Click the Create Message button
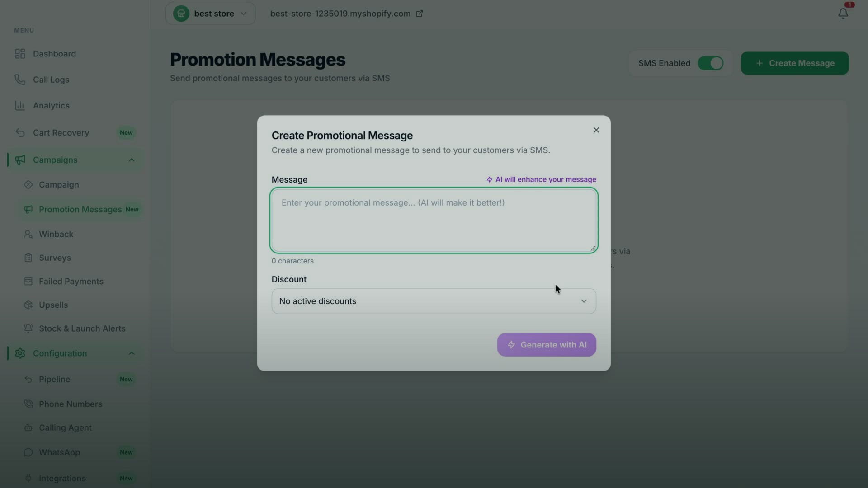The image size is (868, 488). pos(795,63)
